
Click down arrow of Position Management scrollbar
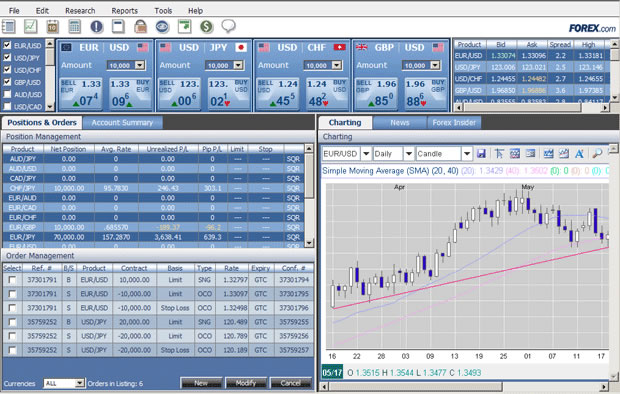point(309,243)
